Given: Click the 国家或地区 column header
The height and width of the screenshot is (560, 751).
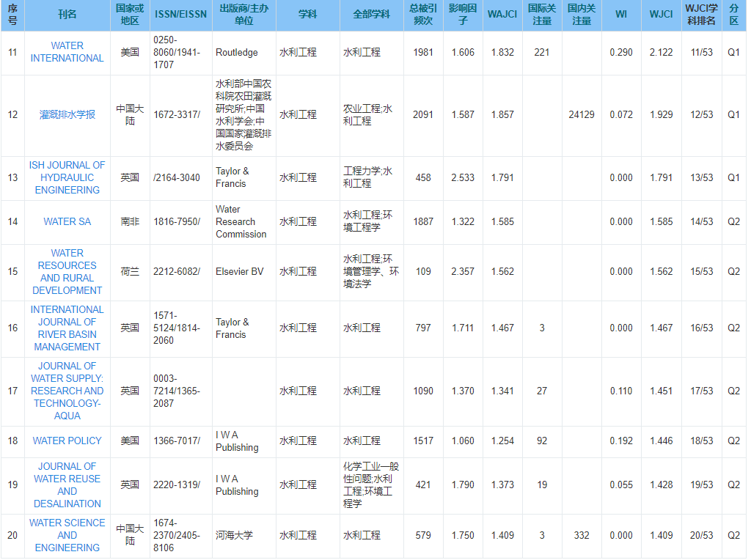Looking at the screenshot, I should click(x=130, y=15).
